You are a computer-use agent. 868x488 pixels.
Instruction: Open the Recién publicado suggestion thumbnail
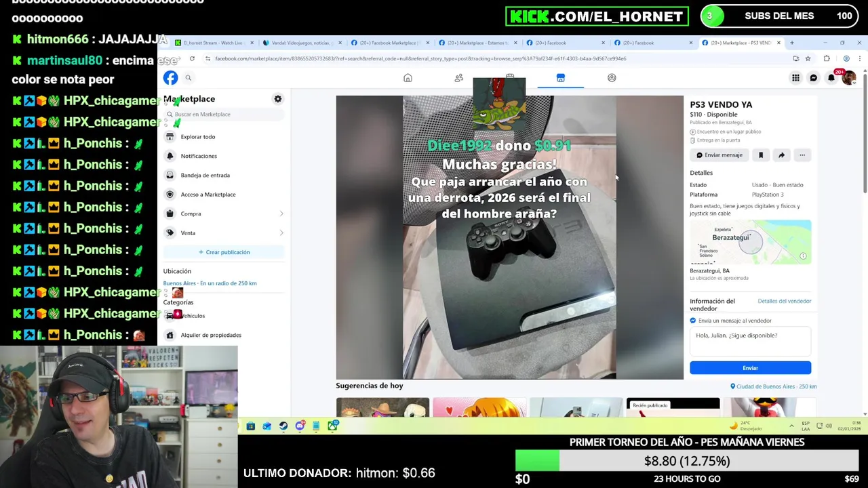pos(673,406)
